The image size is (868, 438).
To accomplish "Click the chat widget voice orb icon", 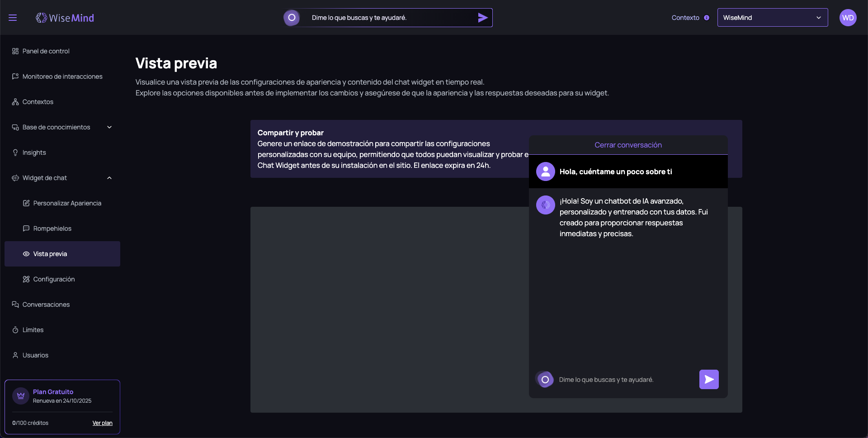I will click(x=545, y=380).
